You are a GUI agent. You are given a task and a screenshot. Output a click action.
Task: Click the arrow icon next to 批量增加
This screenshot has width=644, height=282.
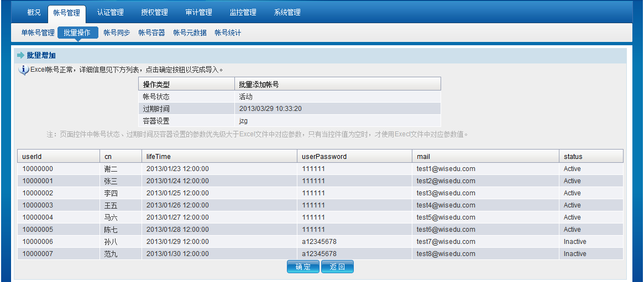point(21,56)
